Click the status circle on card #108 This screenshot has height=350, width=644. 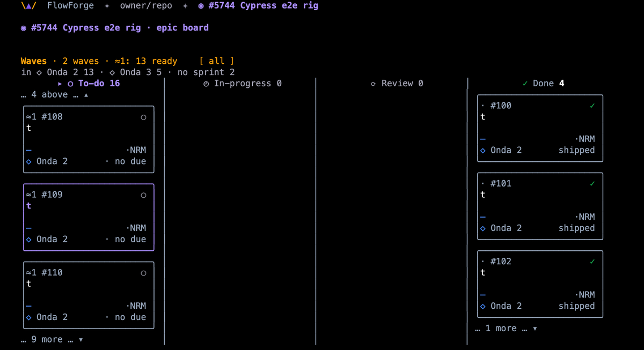[x=143, y=117]
